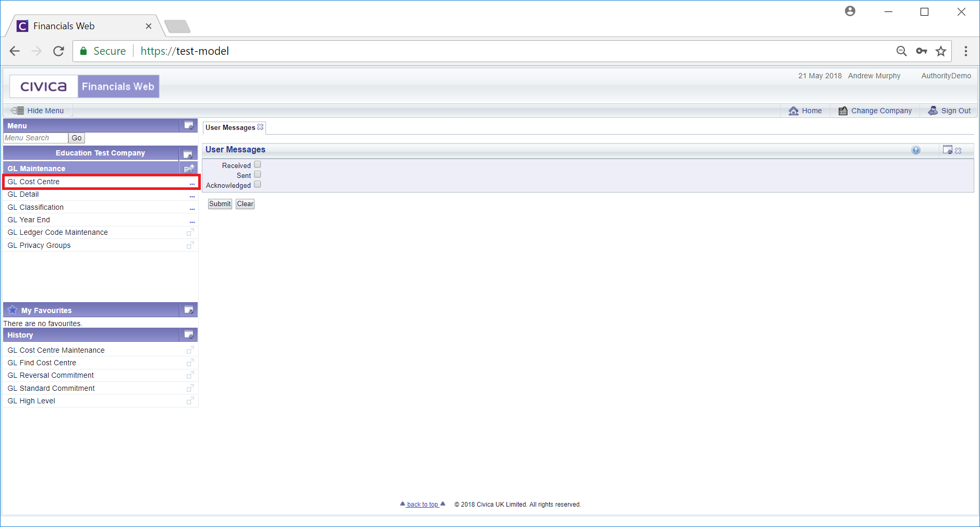Expand GL Year End submenu
Image resolution: width=980 pixels, height=527 pixels.
coord(192,221)
